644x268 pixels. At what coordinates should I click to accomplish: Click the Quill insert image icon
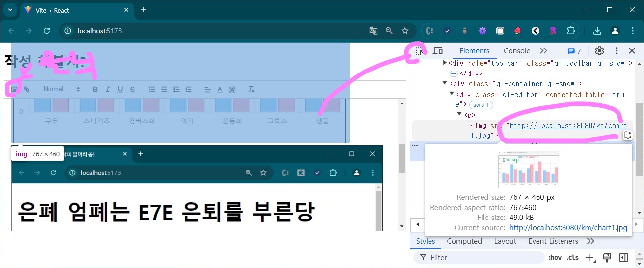(x=15, y=89)
